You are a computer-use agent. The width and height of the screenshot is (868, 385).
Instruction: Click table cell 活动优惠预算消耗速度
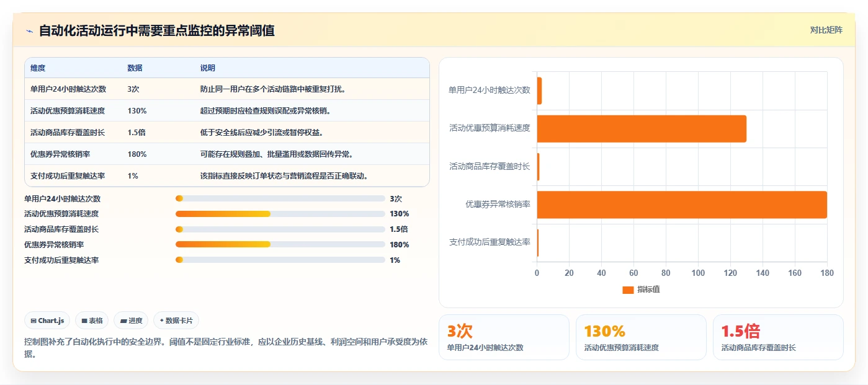click(x=68, y=111)
